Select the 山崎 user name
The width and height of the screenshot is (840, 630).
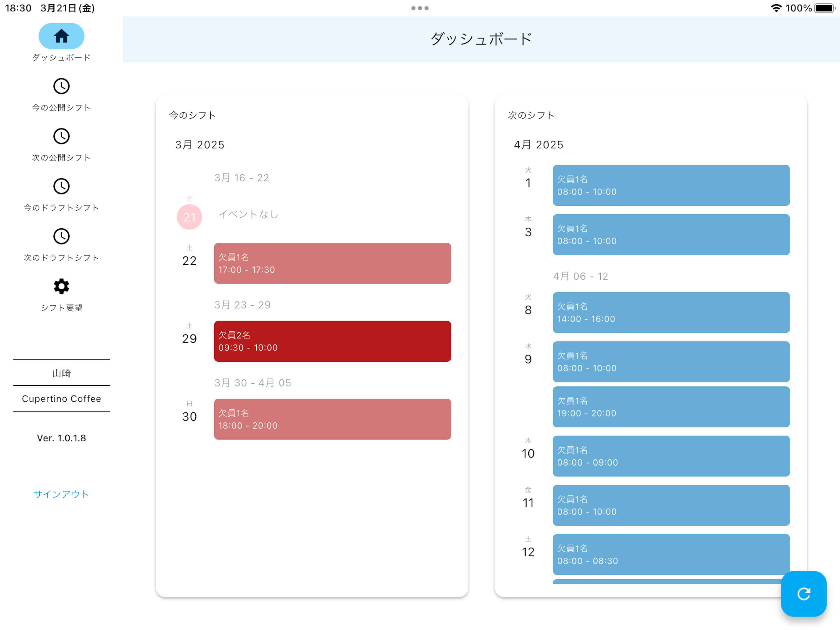point(61,373)
